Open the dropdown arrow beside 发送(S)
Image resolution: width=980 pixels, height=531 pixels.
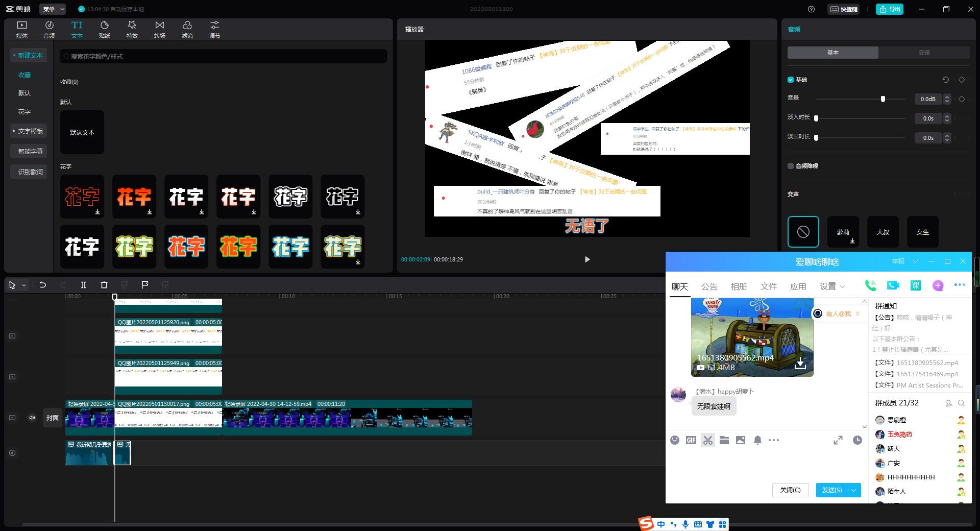854,490
